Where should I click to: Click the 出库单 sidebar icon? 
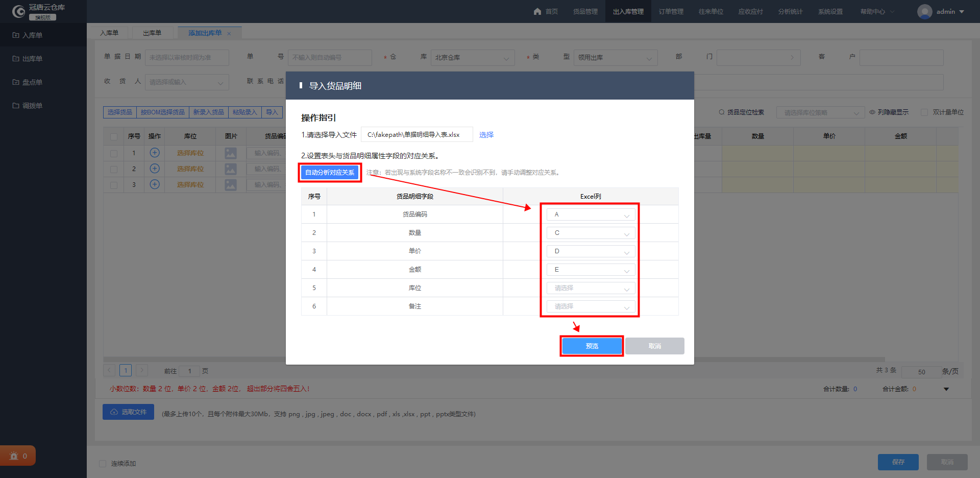pyautogui.click(x=16, y=59)
